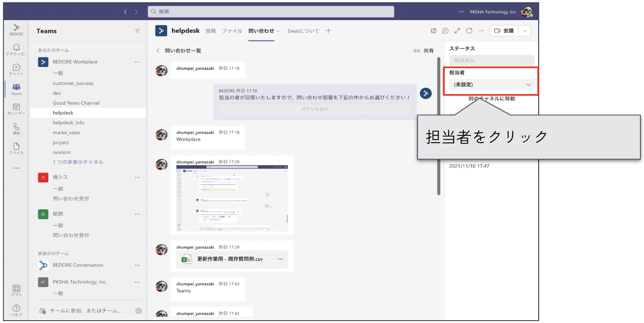
Task: Open the dev channel
Action: [x=57, y=93]
